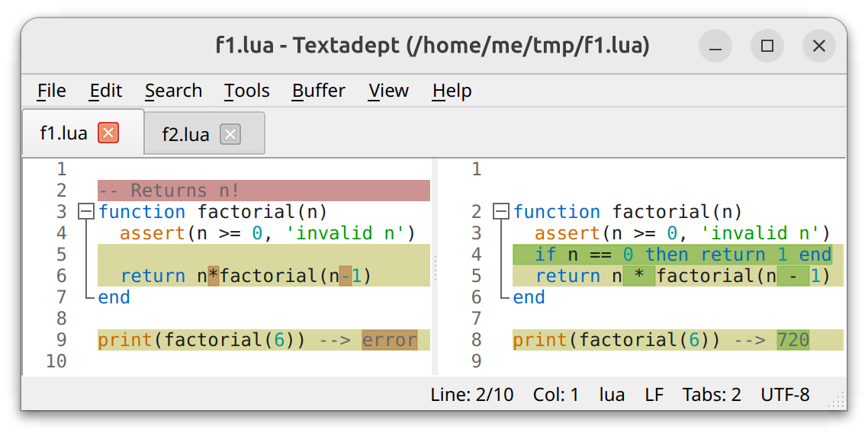868x436 pixels.
Task: Collapse function fold marker in right pane
Action: [x=501, y=211]
